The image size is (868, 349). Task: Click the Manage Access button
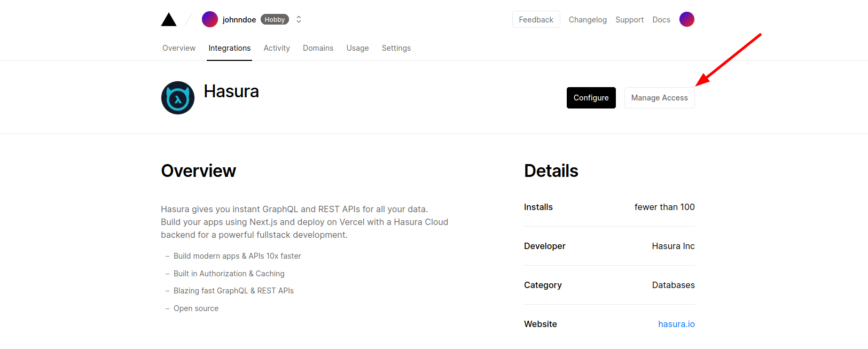(x=659, y=98)
